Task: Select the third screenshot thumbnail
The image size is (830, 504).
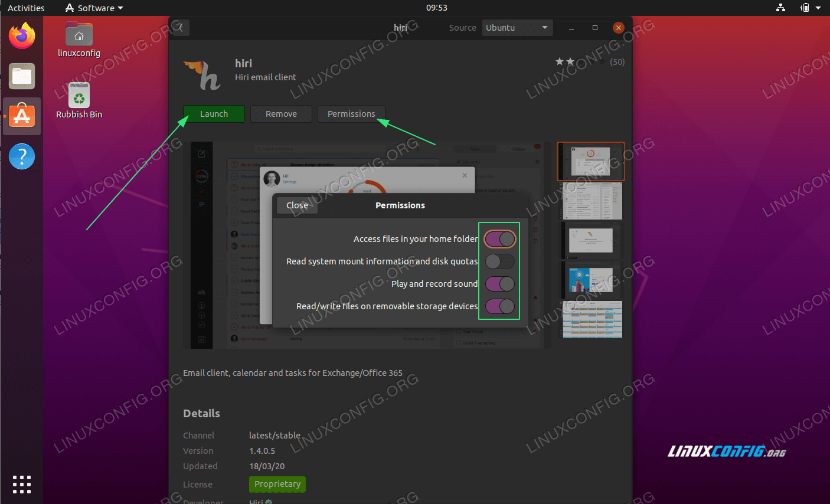Action: click(591, 241)
